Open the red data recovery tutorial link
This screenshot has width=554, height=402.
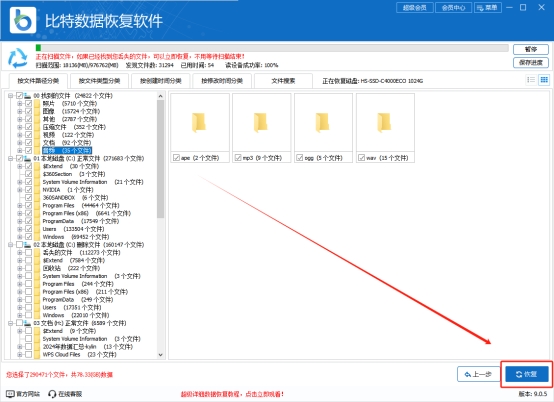(232, 394)
